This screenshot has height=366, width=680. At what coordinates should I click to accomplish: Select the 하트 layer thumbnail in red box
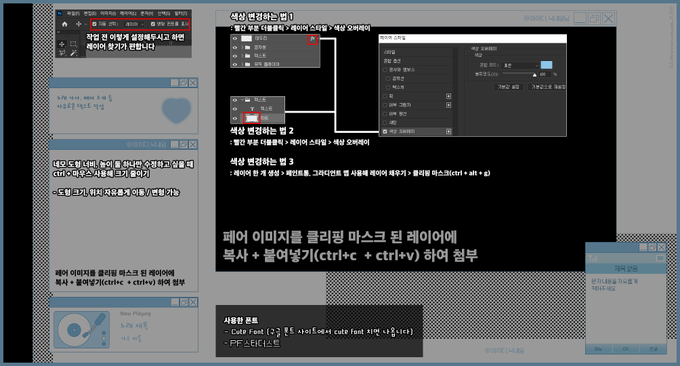[252, 118]
